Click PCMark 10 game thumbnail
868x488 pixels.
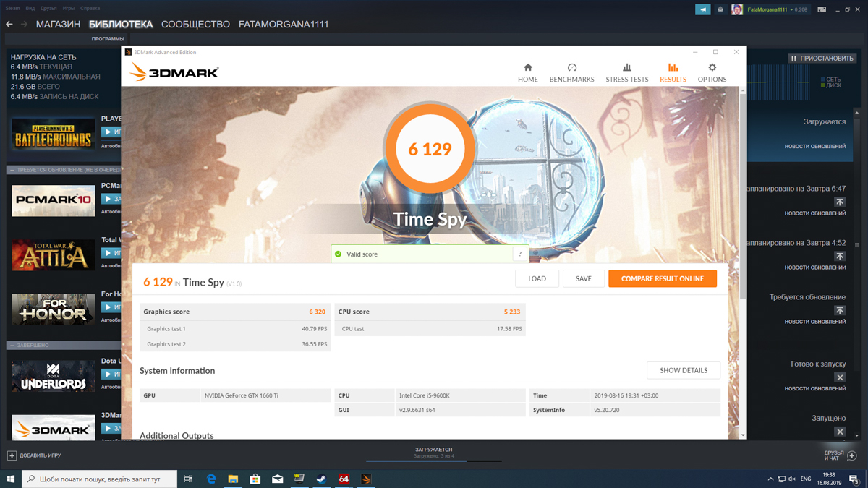pos(53,200)
